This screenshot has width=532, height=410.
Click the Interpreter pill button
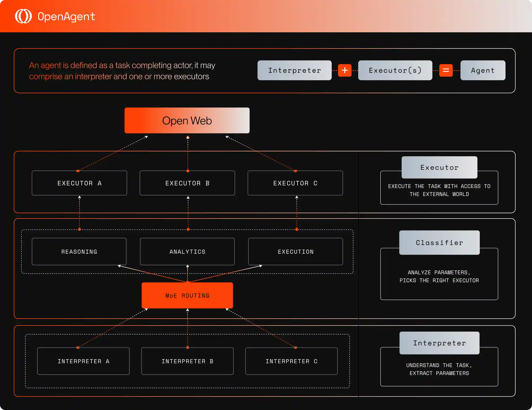coord(294,70)
